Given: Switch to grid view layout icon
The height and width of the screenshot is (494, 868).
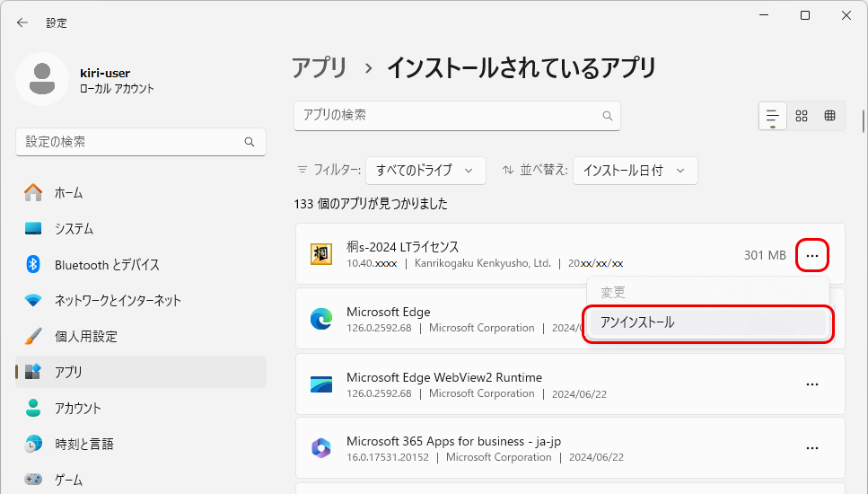Looking at the screenshot, I should coord(802,116).
